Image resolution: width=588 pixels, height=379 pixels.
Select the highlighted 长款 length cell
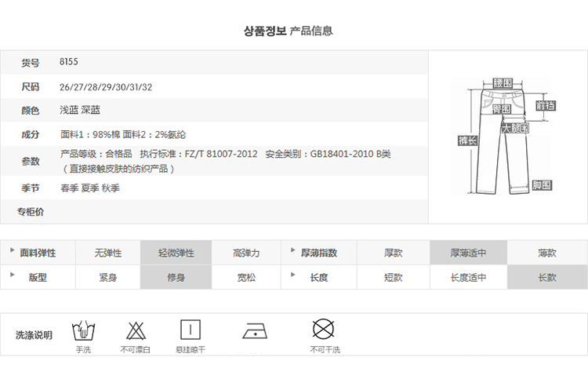tap(546, 277)
